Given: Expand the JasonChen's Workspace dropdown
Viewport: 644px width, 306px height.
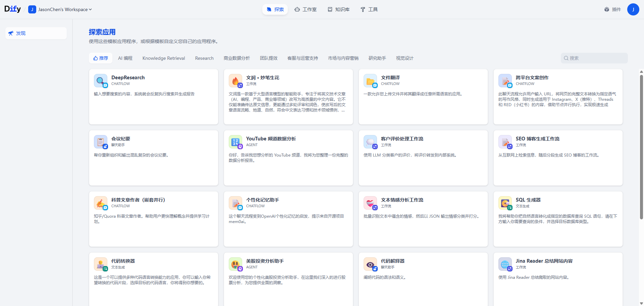Looking at the screenshot, I should tap(60, 9).
